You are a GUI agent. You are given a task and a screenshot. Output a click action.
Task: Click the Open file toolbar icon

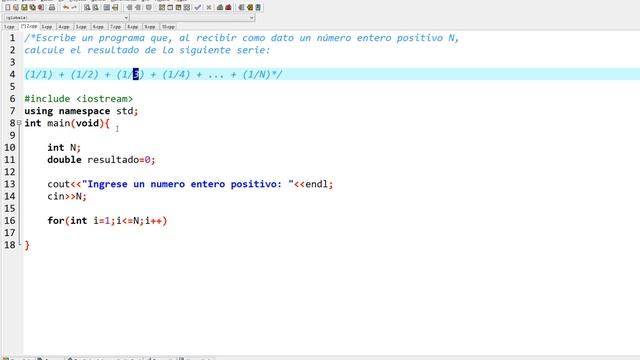click(x=16, y=7)
